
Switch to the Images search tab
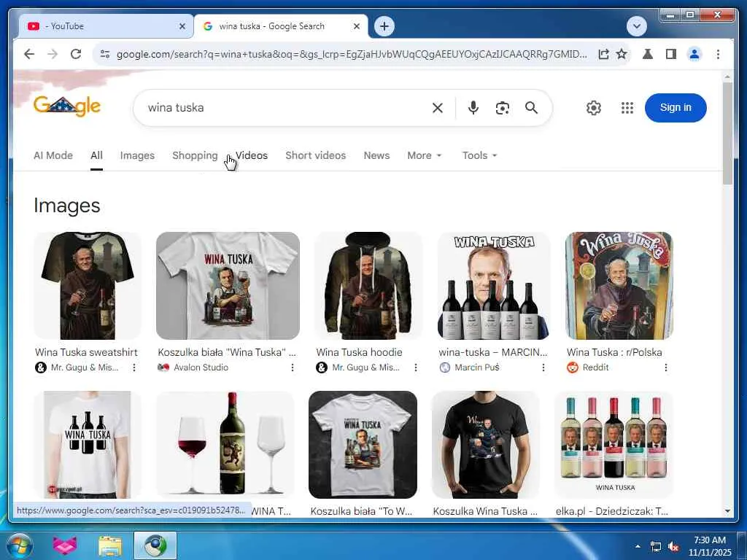point(137,156)
